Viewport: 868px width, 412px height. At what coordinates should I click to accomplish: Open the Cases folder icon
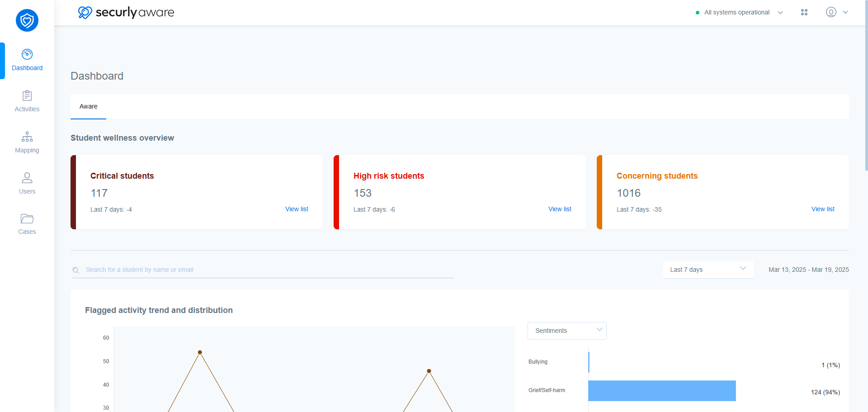(x=27, y=219)
